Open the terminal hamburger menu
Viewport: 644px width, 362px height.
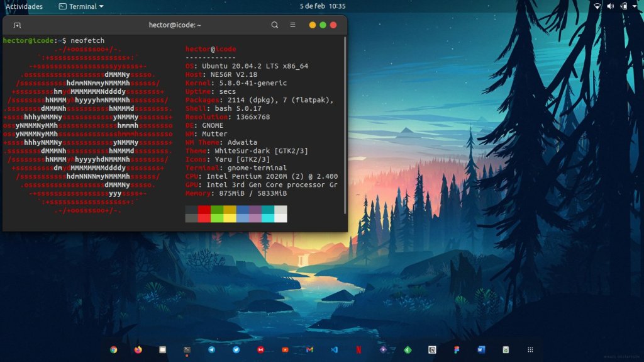coord(292,25)
